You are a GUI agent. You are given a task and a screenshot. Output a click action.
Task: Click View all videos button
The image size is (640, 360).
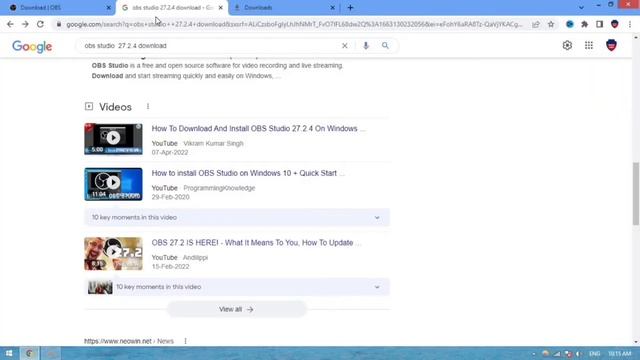(x=236, y=309)
